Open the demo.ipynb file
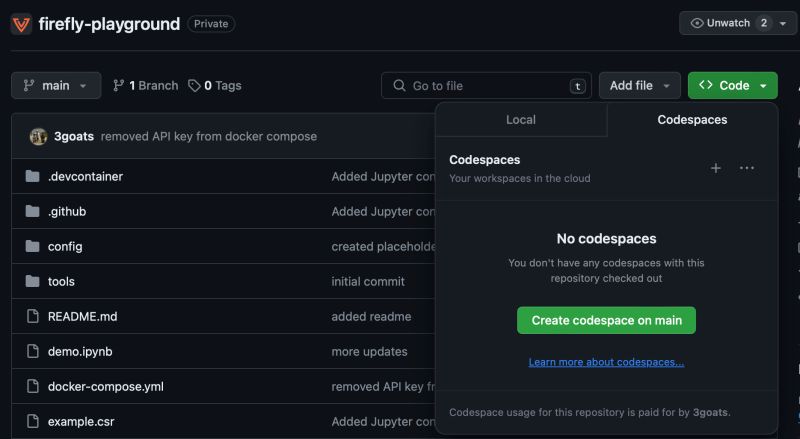The width and height of the screenshot is (800, 439). 80,351
